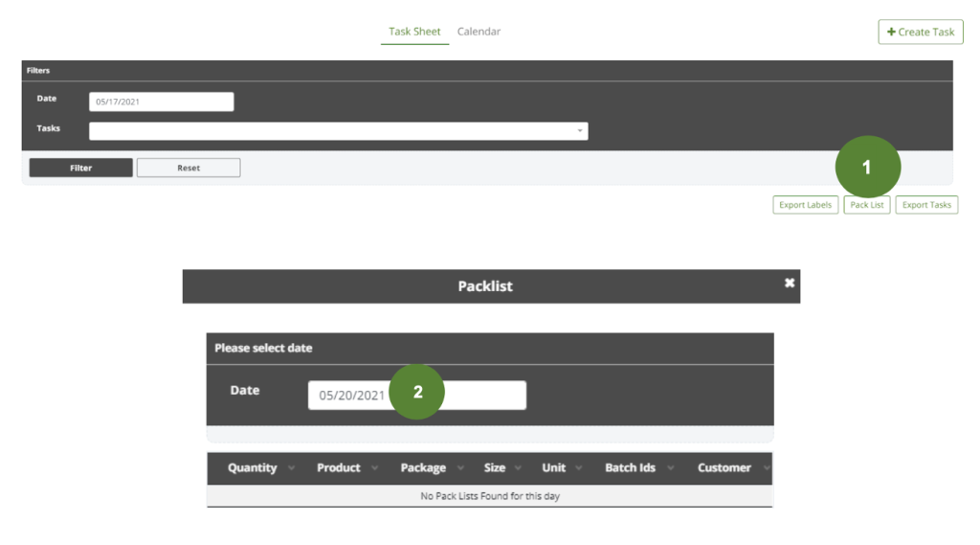Switch to the Task Sheet tab
The image size is (980, 545).
[x=414, y=32]
